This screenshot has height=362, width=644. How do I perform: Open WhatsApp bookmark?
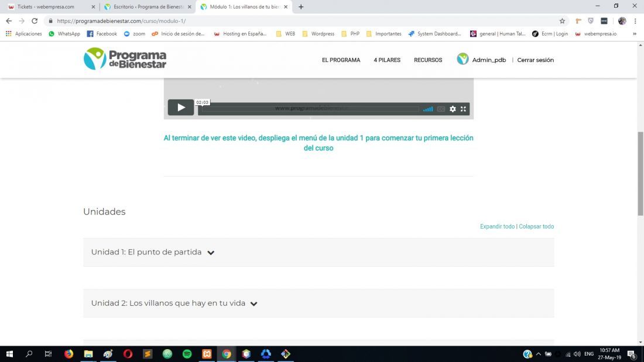tap(64, 34)
